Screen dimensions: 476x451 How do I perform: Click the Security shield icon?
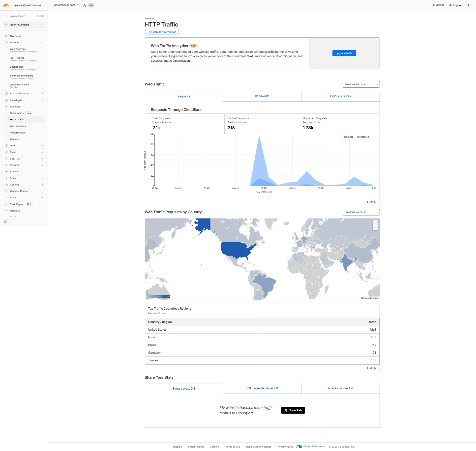6,165
